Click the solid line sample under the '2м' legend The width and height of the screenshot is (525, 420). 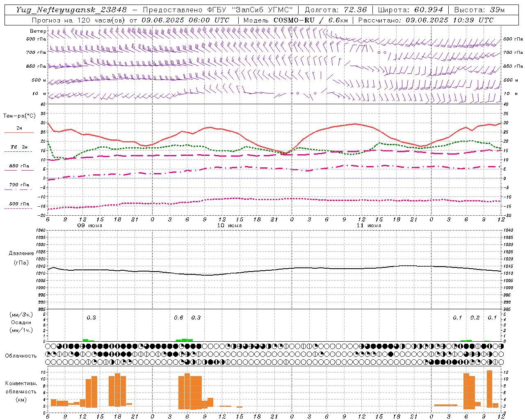(19, 133)
